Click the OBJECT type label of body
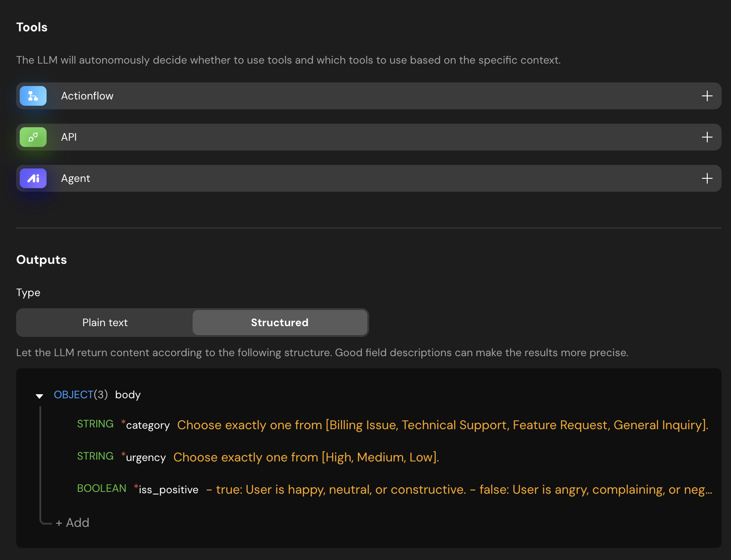This screenshot has height=560, width=731. pos(73,395)
